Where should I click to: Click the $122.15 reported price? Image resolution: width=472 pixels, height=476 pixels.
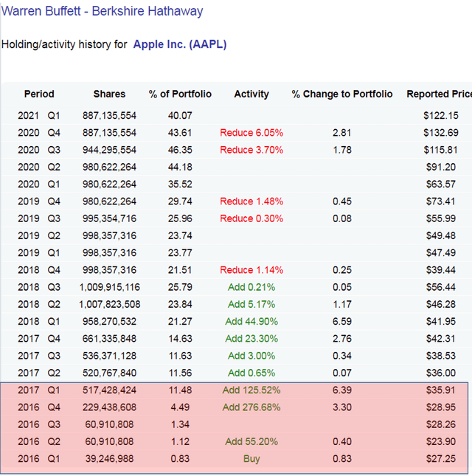[441, 116]
